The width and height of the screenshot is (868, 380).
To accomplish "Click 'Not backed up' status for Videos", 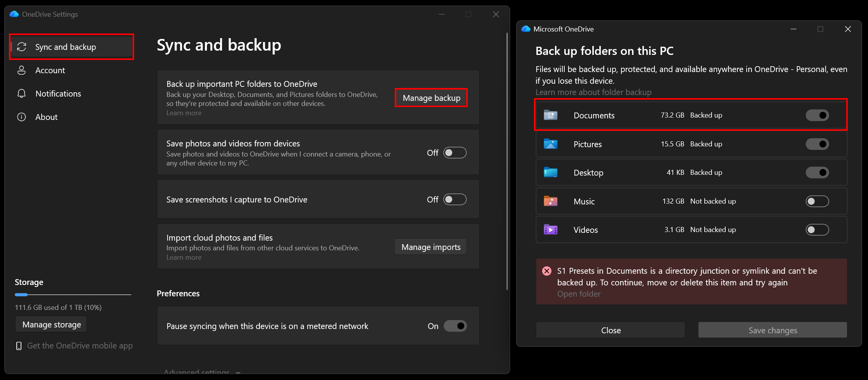I will pos(713,230).
